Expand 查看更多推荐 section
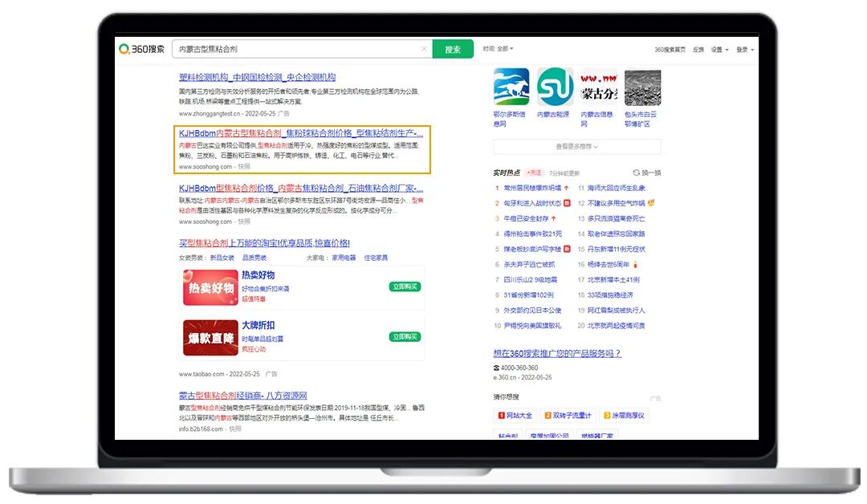This screenshot has width=867, height=504. (576, 146)
